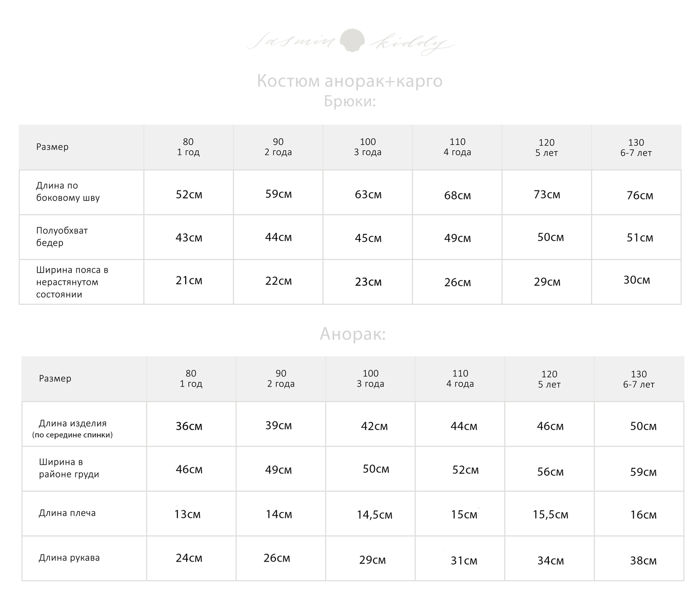Select the "Ширина в районе груди" label

pos(69,468)
